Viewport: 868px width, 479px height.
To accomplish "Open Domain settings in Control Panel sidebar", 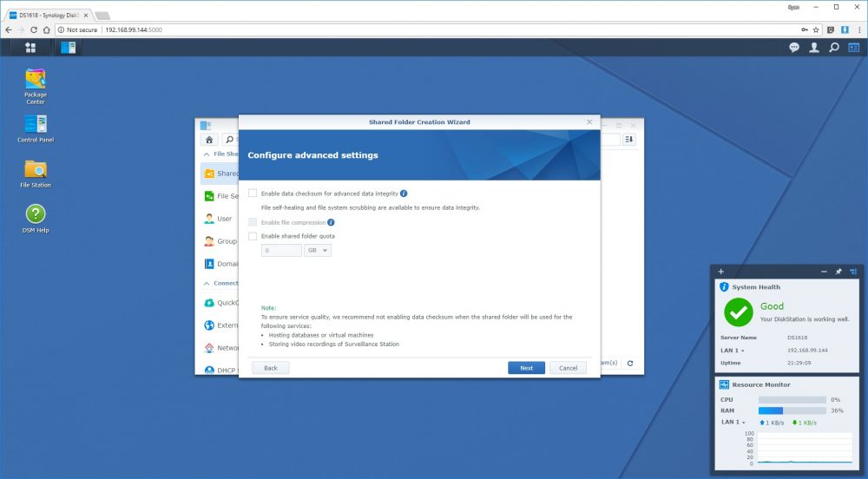I will (x=220, y=265).
